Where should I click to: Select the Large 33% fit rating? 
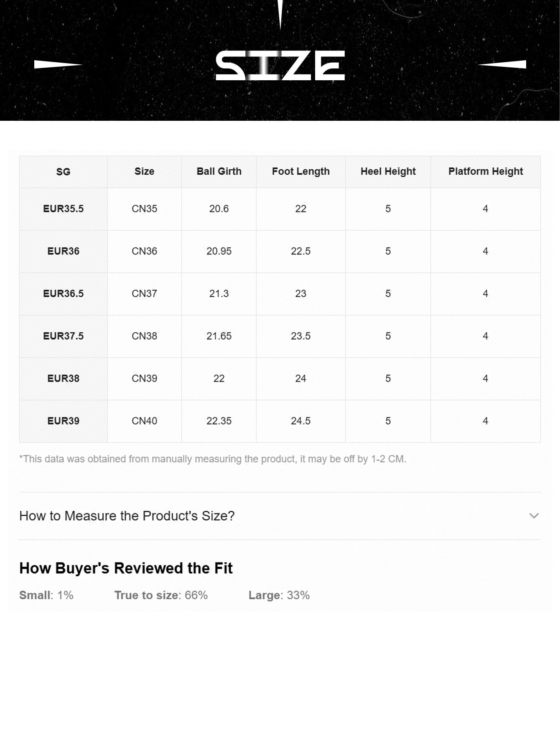tap(279, 595)
